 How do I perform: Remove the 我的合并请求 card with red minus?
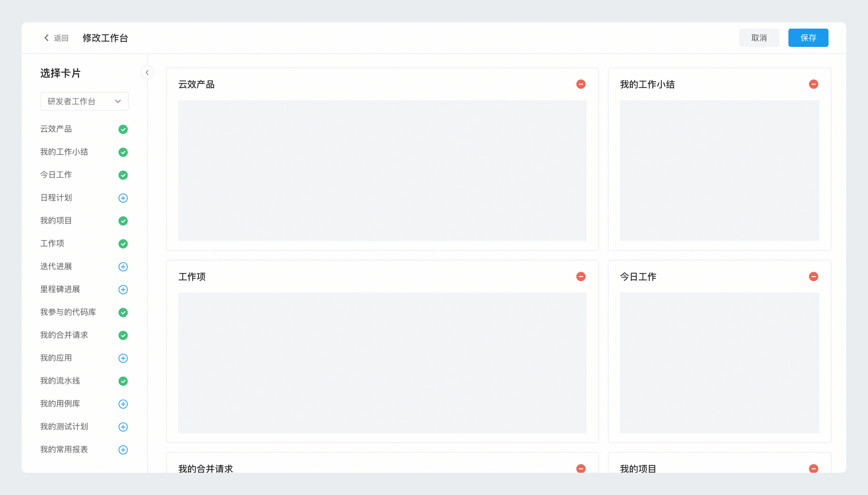click(581, 469)
